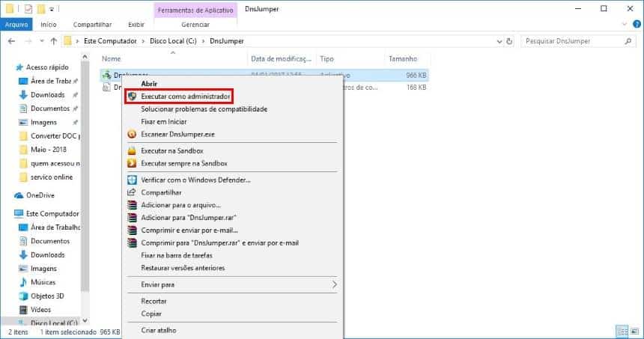Open the Início ribbon tab
The image size is (644, 339).
pos(49,25)
